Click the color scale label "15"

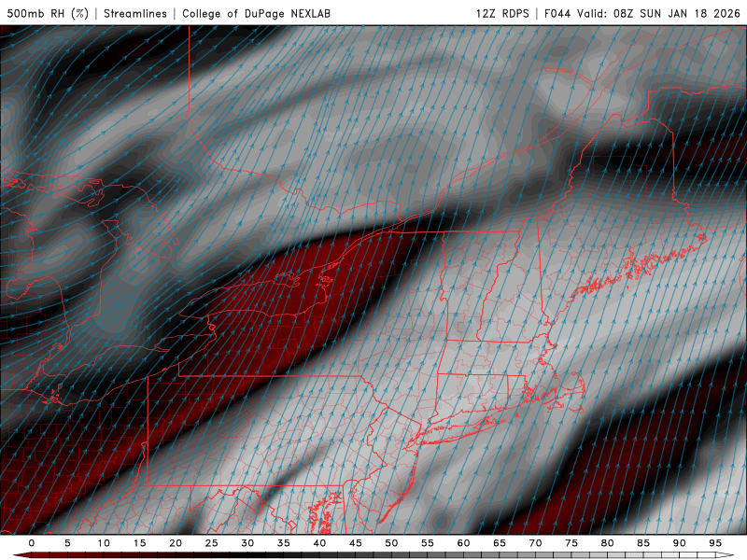coord(139,543)
